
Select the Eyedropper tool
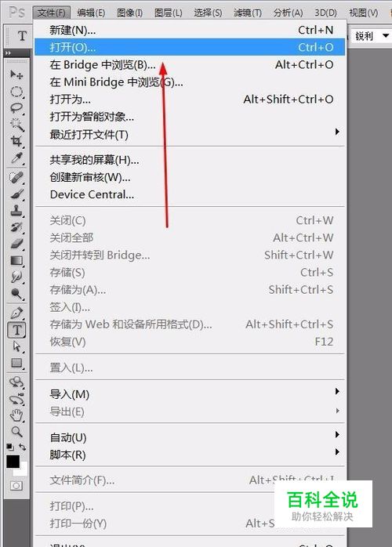point(16,158)
